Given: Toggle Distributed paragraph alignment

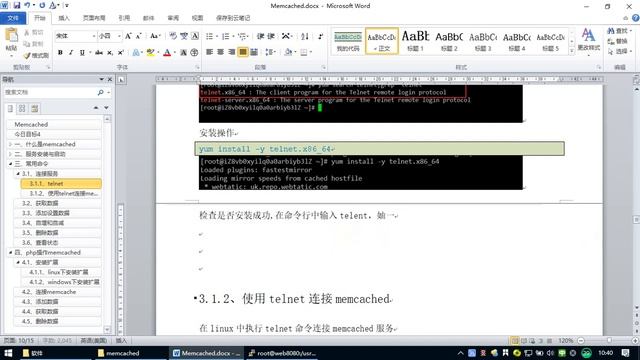Looking at the screenshot, I should click(x=253, y=52).
